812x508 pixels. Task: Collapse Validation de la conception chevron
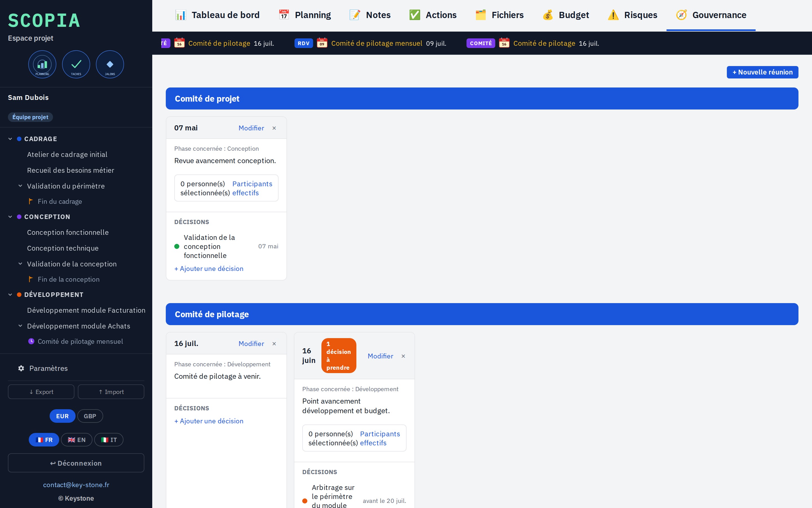20,264
